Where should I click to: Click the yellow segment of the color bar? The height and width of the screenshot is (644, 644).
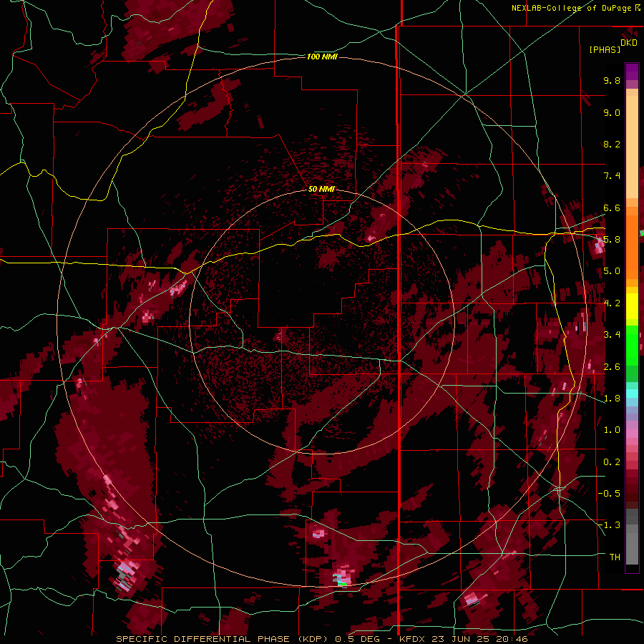coord(632,306)
